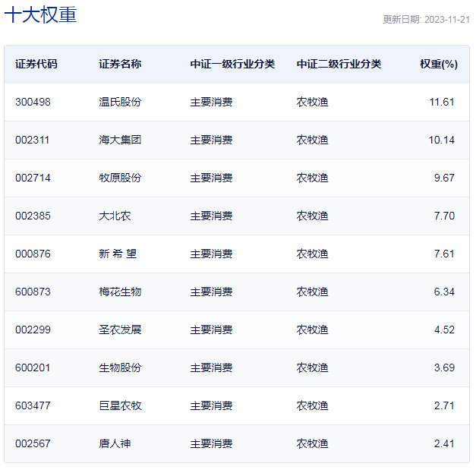
Task: Click weight value 11.61
Action: pyautogui.click(x=442, y=102)
